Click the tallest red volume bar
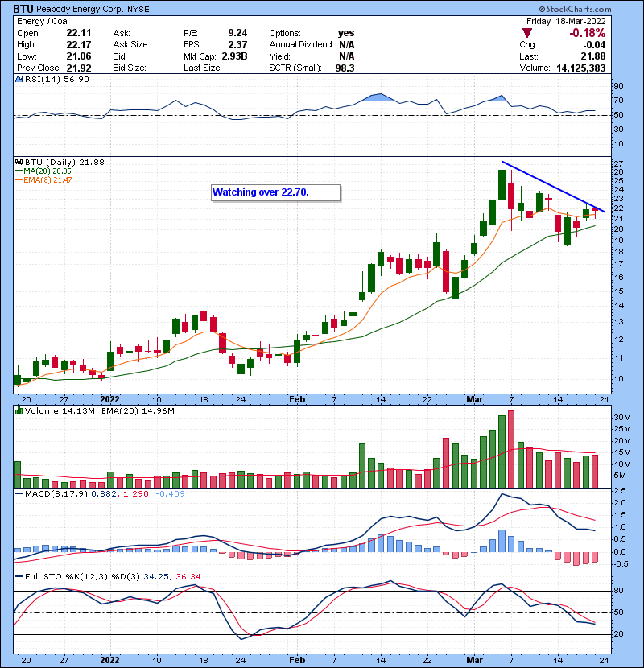The width and height of the screenshot is (644, 668). (511, 449)
